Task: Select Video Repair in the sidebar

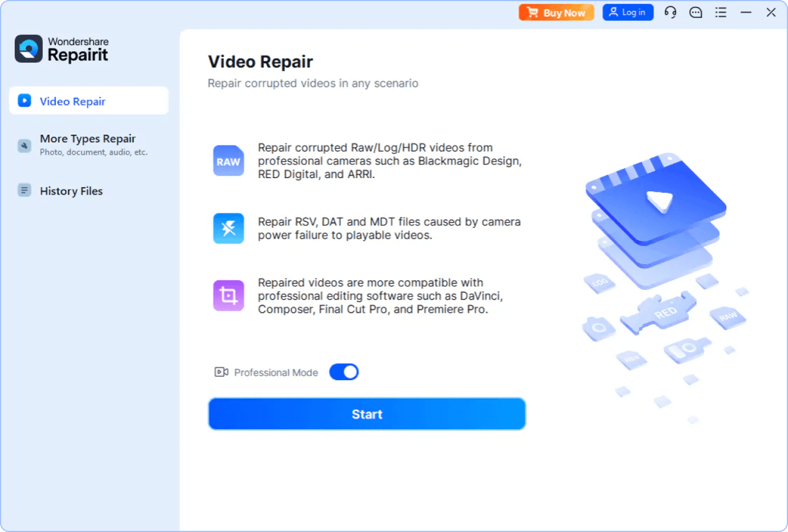Action: point(89,100)
